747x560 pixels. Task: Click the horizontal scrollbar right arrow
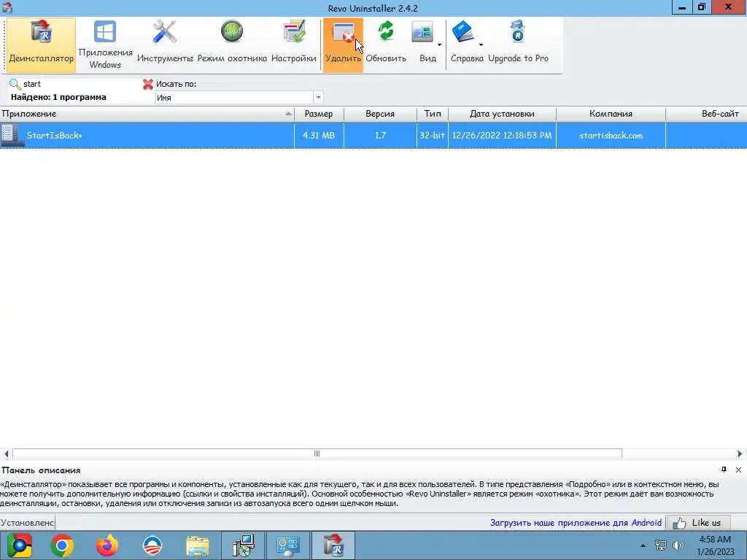tap(740, 454)
